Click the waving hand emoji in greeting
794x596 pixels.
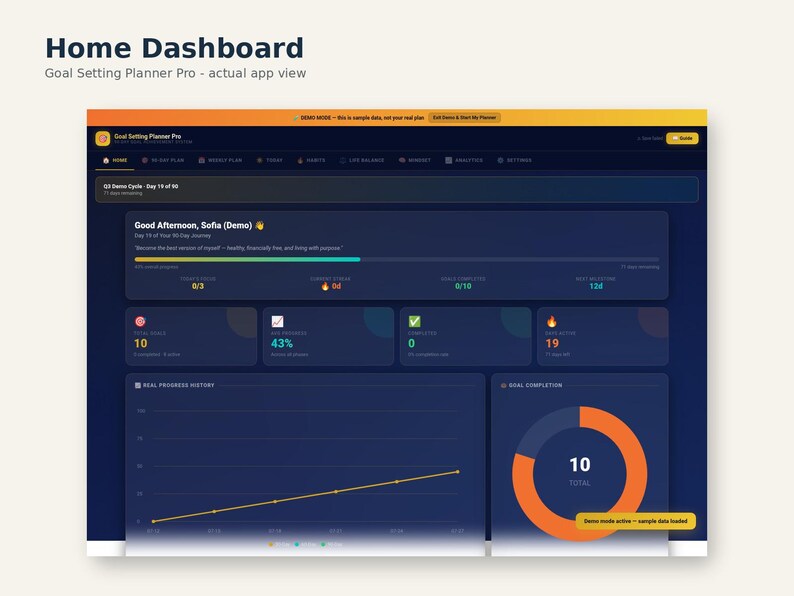[260, 225]
